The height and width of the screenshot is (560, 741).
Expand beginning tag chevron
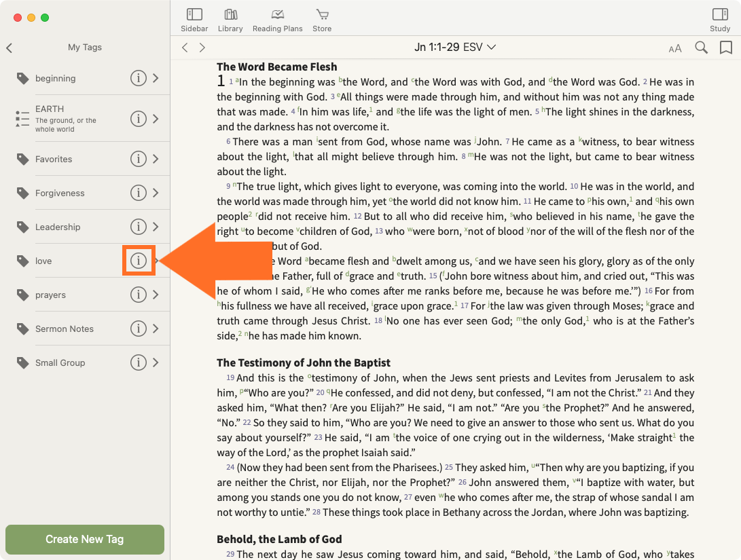(x=156, y=78)
